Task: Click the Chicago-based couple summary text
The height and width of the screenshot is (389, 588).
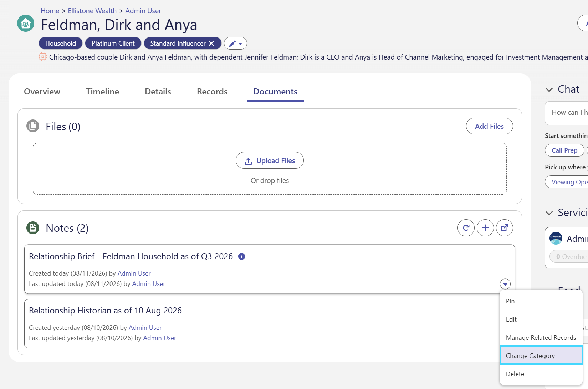Action: (318, 57)
